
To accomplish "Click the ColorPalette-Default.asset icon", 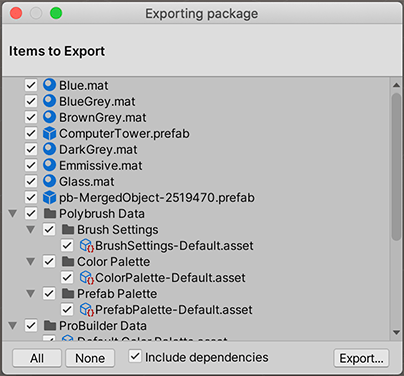I will [x=87, y=277].
